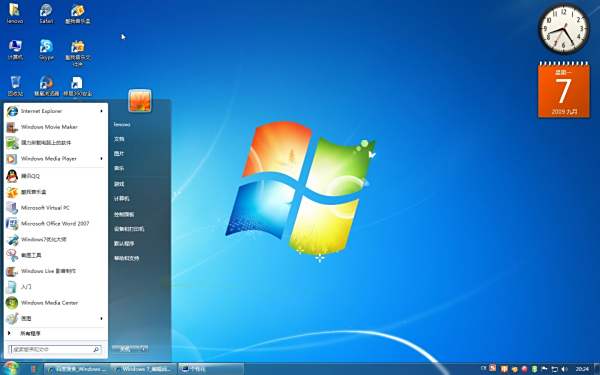600x375 pixels.
Task: Open Safari desktop shortcut
Action: tap(46, 13)
